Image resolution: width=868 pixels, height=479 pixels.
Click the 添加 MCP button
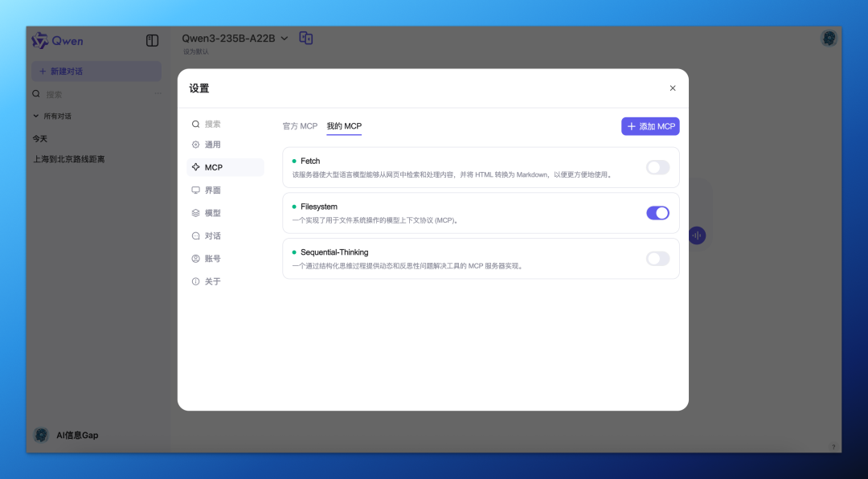pyautogui.click(x=650, y=126)
